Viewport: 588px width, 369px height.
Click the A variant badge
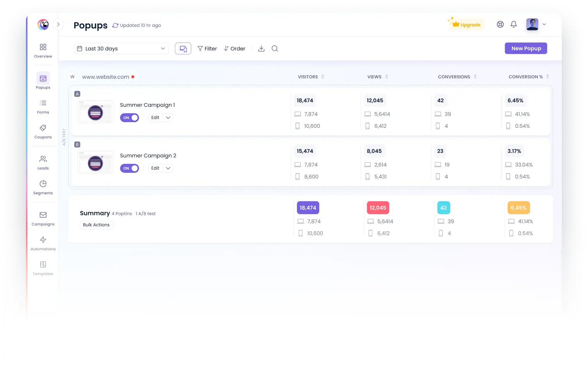[77, 94]
